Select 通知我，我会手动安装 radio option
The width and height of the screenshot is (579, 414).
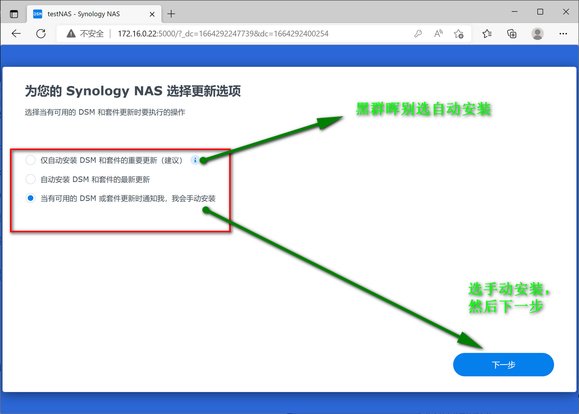[x=30, y=198]
